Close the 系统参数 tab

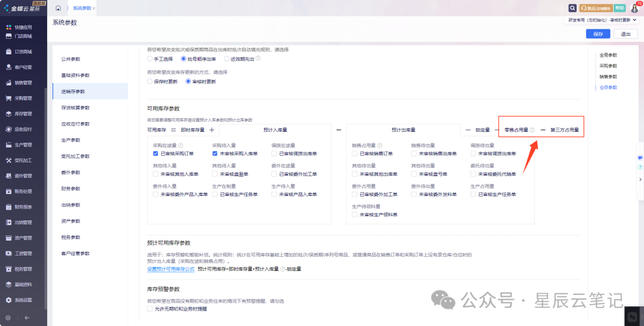(x=94, y=8)
